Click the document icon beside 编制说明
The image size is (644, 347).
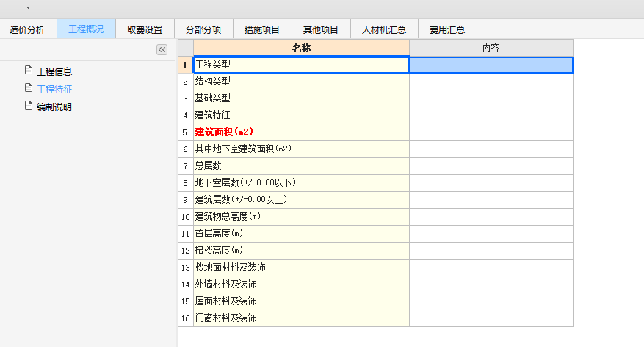(x=29, y=106)
